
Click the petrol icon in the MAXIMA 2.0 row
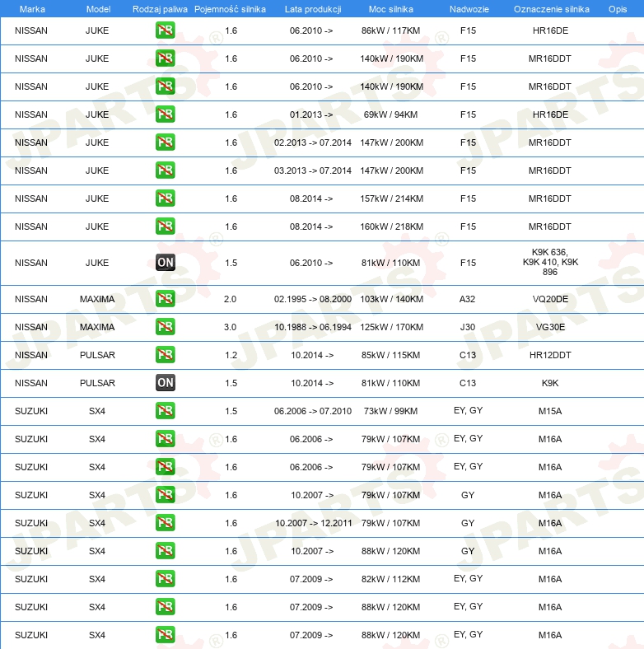coord(166,299)
